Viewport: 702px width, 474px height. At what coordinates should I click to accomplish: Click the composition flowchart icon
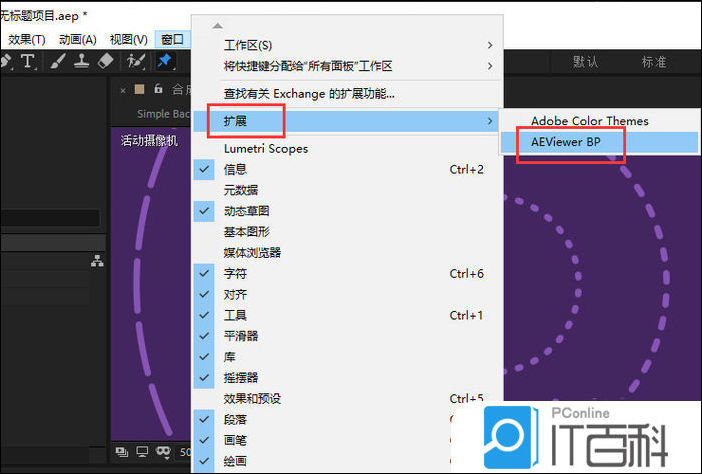point(97,261)
